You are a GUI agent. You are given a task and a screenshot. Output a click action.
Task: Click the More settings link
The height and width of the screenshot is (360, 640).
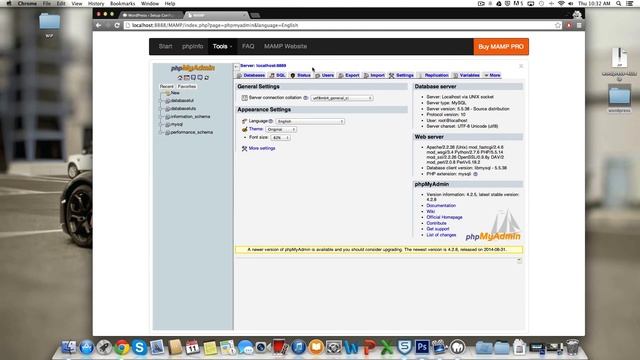262,149
